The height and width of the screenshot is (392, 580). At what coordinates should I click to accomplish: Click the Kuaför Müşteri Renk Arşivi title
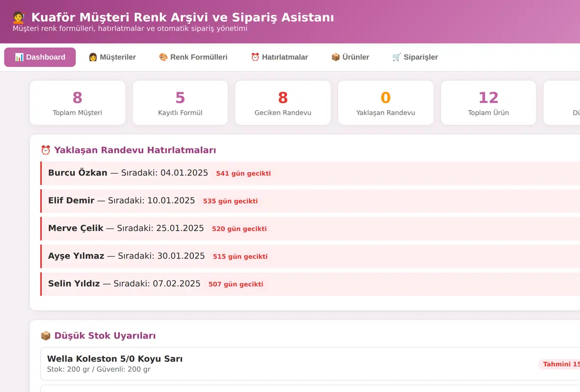183,17
